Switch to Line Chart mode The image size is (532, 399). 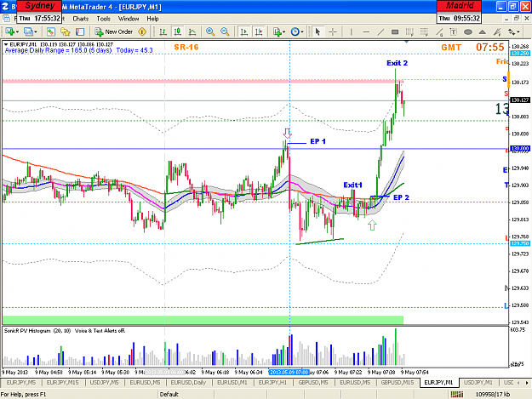[x=192, y=31]
